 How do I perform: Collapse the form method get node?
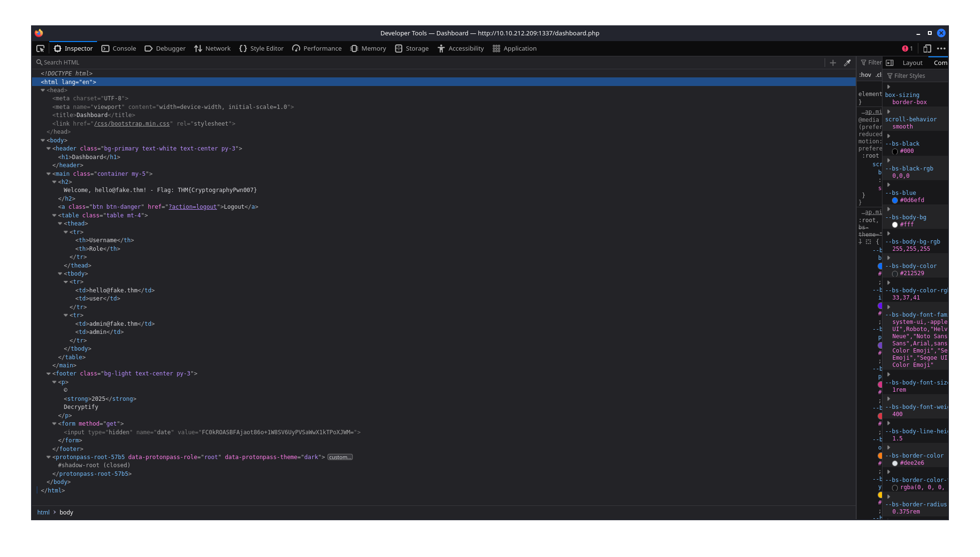coord(54,424)
